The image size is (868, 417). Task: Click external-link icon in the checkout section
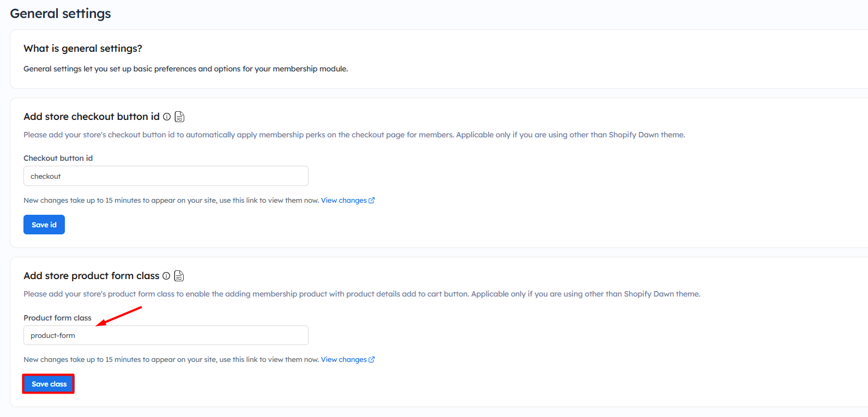(x=372, y=201)
